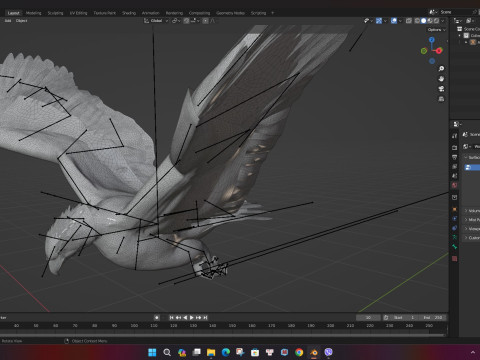Switch perspective/orthographic with the grid icon
Image resolution: width=480 pixels, height=360 pixels.
[441, 99]
